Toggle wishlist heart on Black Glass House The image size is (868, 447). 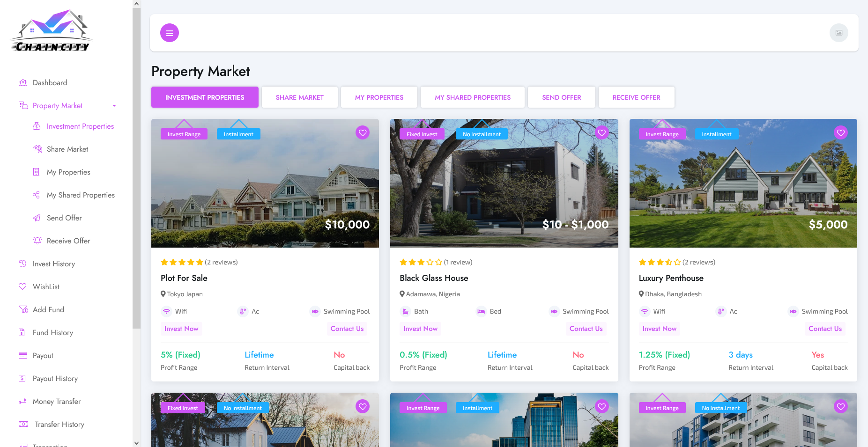602,133
